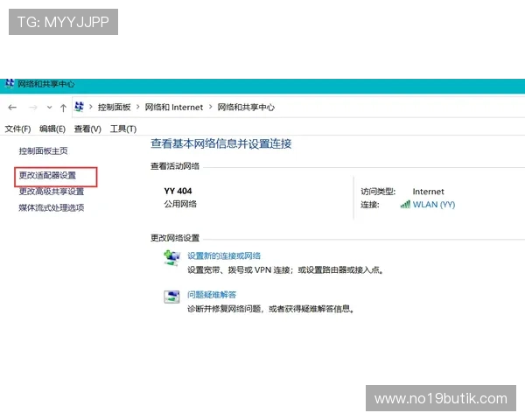The image size is (525, 420).
Task: Click 公用网络 network type text
Action: [180, 204]
